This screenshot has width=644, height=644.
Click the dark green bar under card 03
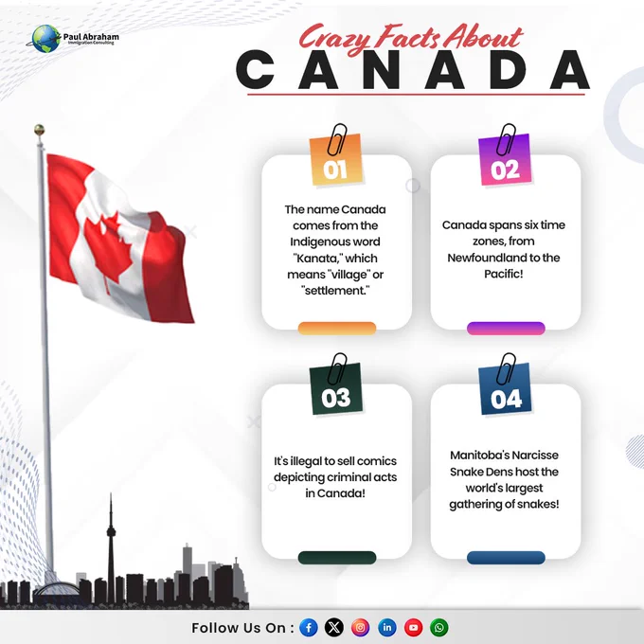tap(337, 557)
